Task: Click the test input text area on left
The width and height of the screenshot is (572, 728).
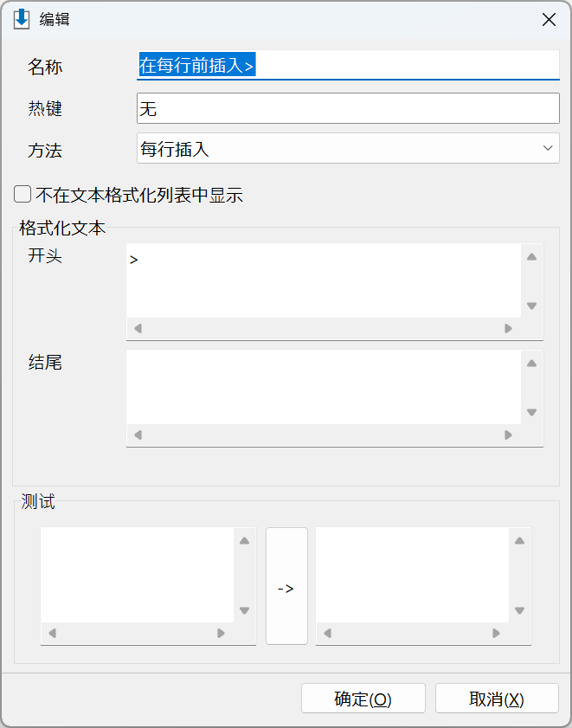Action: pos(137,575)
